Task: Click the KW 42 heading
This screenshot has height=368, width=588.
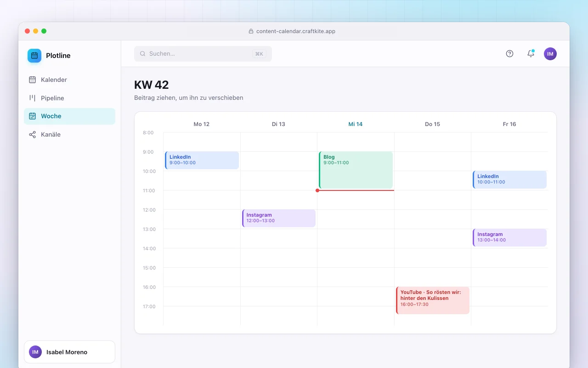Action: pyautogui.click(x=152, y=85)
